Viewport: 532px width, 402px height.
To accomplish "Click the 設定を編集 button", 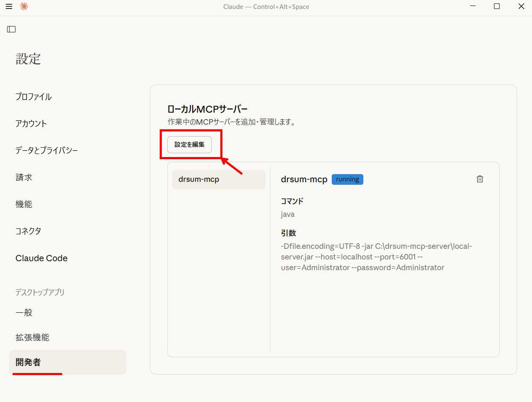I will pyautogui.click(x=190, y=145).
